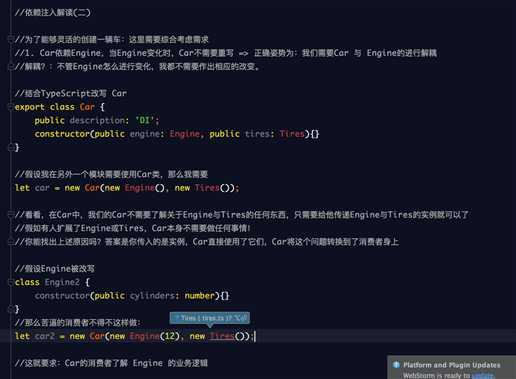Click the class name Car in export class line

point(87,107)
